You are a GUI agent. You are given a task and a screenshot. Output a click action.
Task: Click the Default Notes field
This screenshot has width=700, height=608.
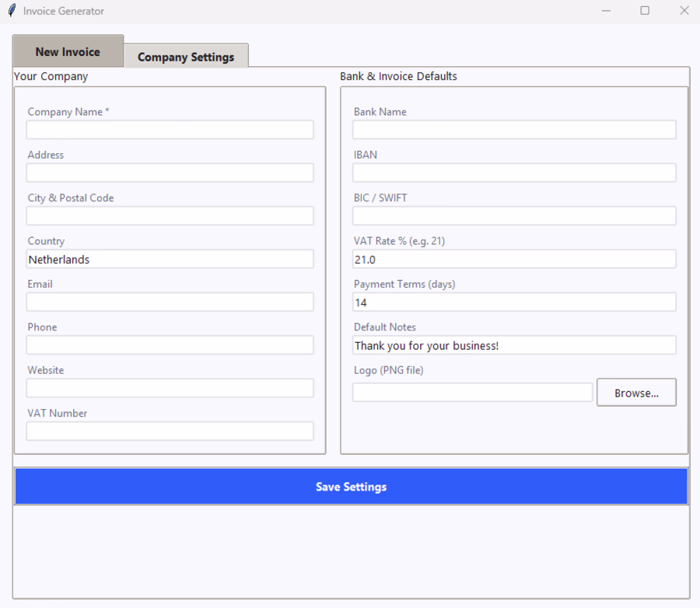(514, 345)
